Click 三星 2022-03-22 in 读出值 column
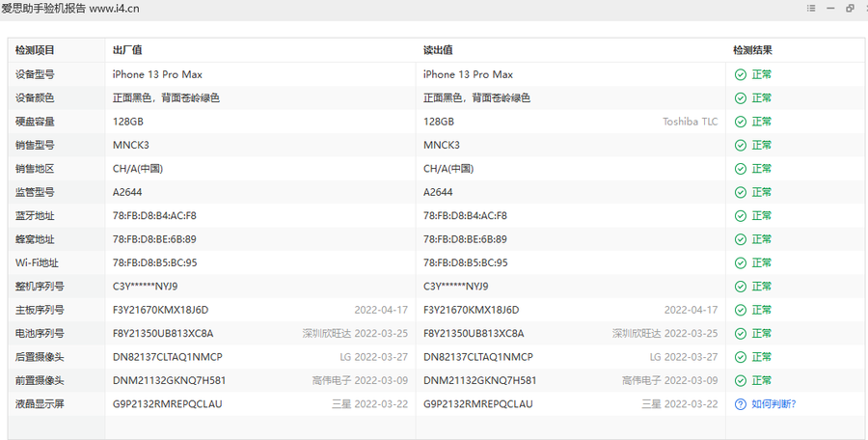This screenshot has height=440, width=868. [680, 404]
